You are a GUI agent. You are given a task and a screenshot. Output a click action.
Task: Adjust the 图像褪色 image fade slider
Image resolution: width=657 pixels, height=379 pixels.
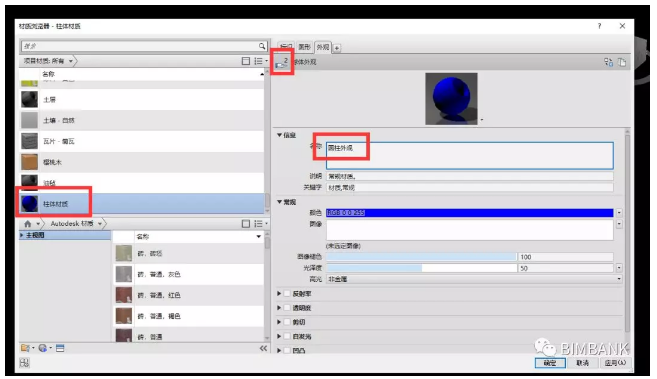coord(421,257)
